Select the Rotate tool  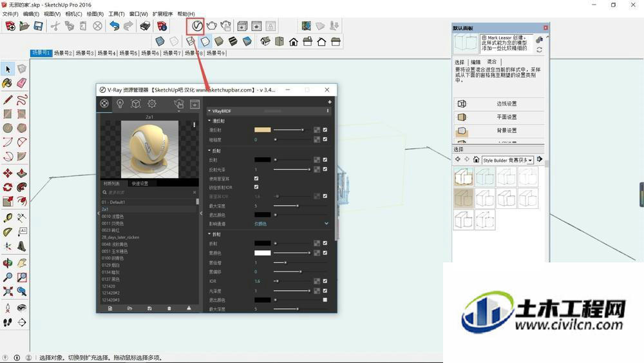click(7, 188)
